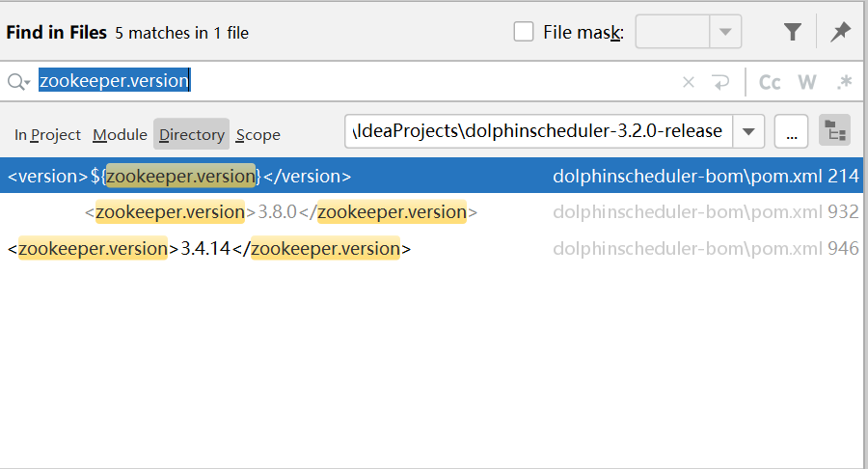Viewport: 868px width, 469px height.
Task: Switch to Module search tab
Action: [x=120, y=135]
